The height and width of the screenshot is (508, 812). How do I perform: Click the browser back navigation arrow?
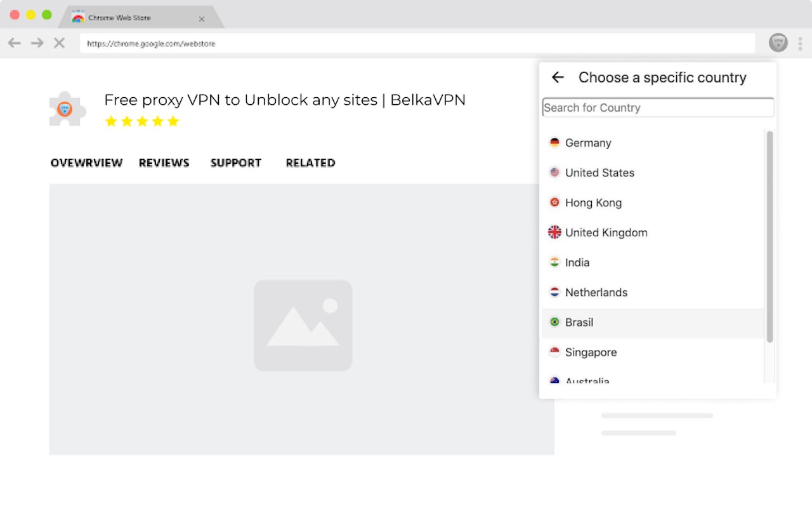tap(15, 43)
